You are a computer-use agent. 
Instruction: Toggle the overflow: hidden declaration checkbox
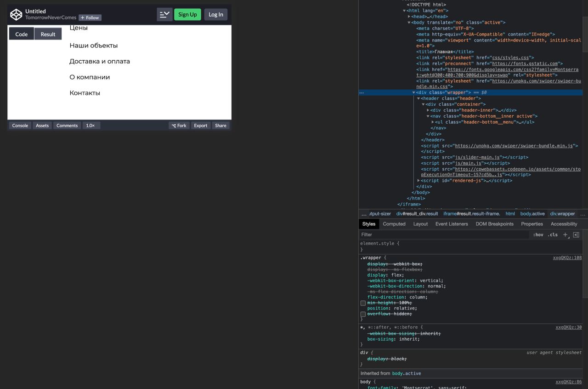coord(363,314)
